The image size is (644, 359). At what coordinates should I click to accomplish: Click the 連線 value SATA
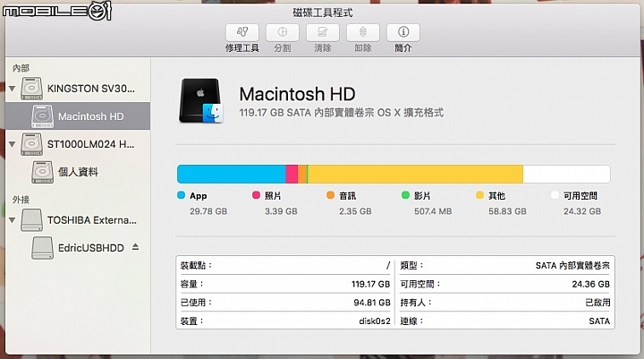tap(599, 321)
